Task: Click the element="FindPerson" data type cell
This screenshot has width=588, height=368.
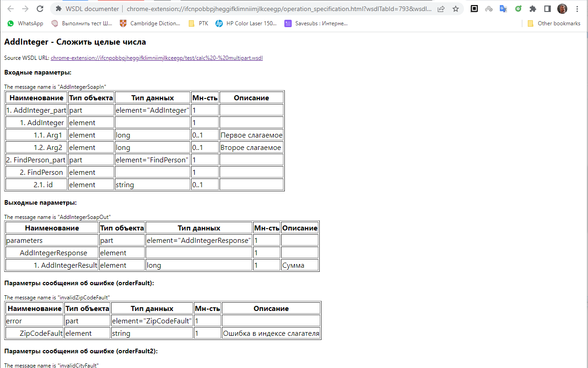Action: (153, 160)
